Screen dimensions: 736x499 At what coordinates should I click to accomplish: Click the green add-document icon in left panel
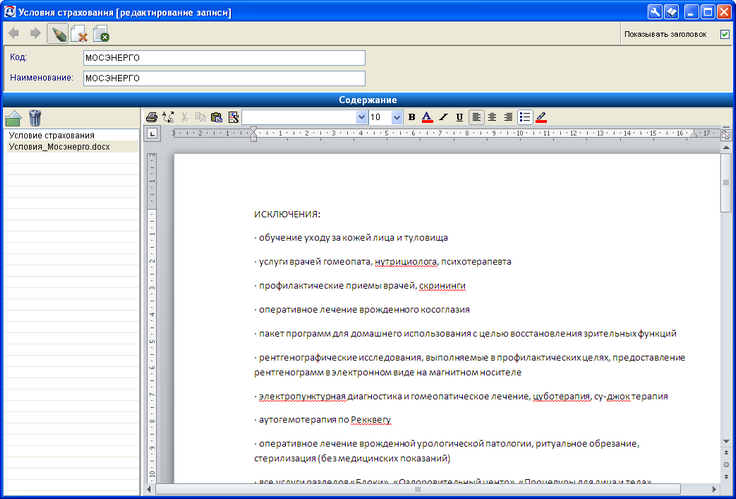[14, 118]
